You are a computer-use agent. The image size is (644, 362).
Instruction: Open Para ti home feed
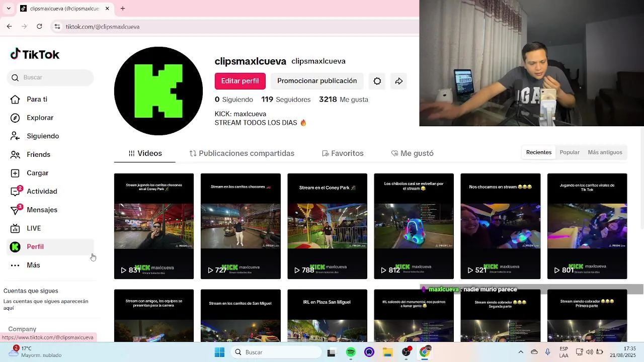(x=29, y=99)
